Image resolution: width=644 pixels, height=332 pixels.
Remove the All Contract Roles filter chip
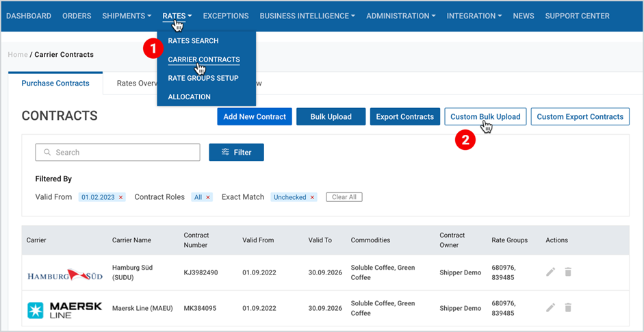(x=208, y=197)
